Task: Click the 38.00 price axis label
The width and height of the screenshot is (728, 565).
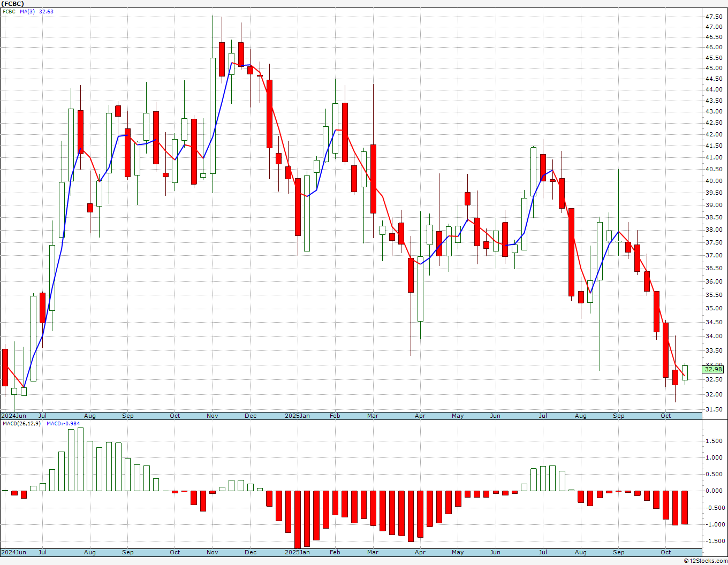Action: 714,230
